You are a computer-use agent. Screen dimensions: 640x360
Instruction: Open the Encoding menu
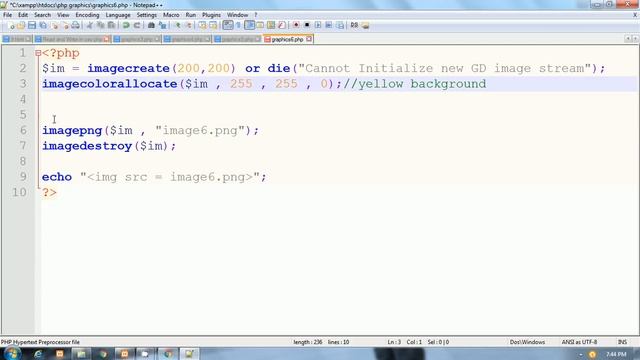click(87, 15)
